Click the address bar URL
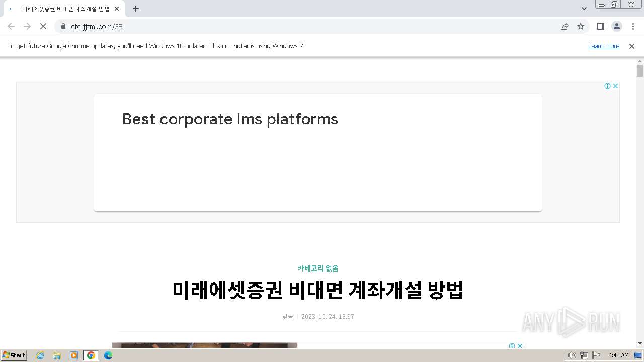 pyautogui.click(x=97, y=27)
